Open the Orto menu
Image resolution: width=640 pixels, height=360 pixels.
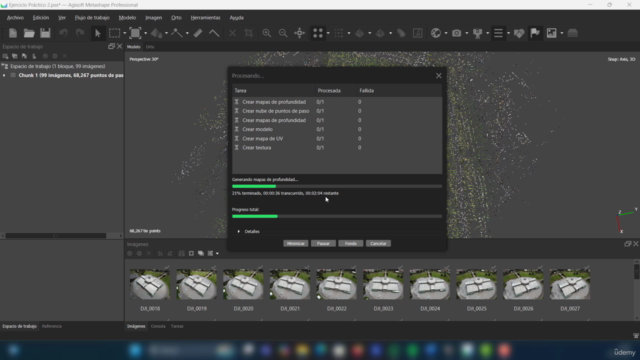(176, 18)
